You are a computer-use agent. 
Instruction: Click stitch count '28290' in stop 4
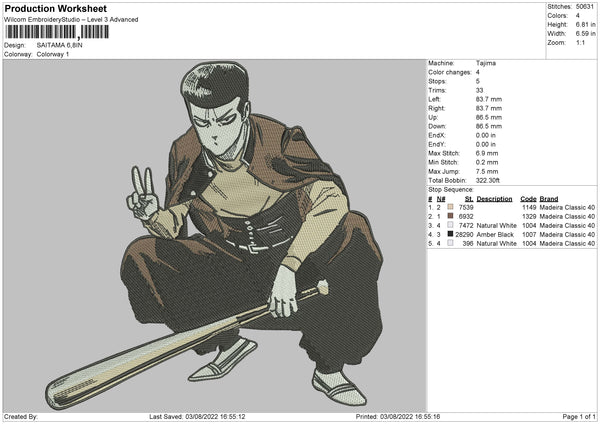tap(464, 234)
